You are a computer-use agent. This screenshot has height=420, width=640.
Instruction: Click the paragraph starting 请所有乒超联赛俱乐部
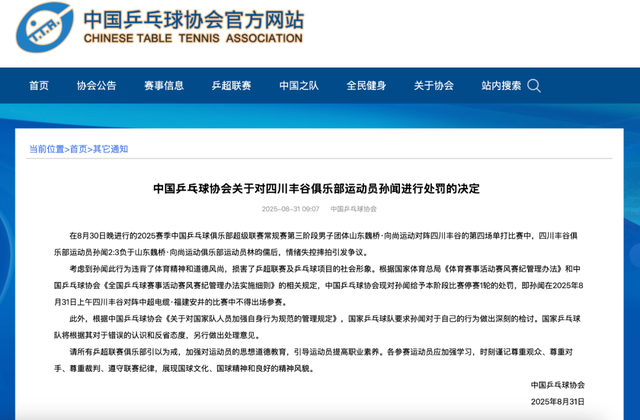coord(313,360)
